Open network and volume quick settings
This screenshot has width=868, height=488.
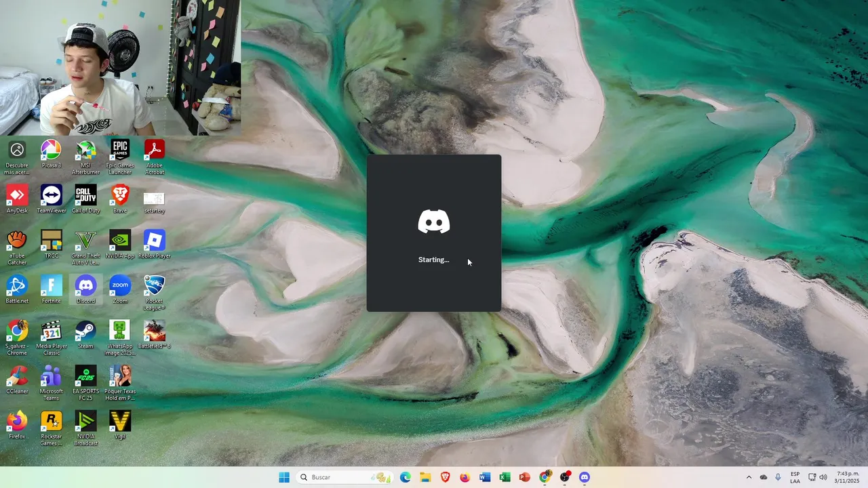click(818, 477)
